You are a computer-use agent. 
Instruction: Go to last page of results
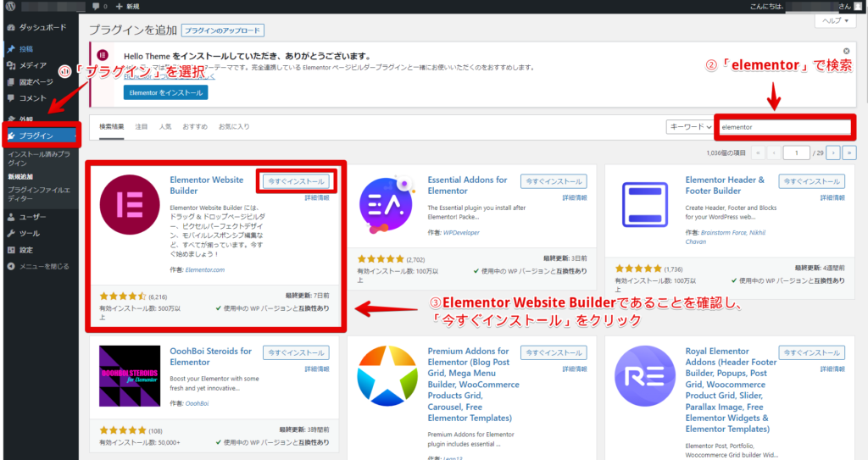click(x=849, y=152)
